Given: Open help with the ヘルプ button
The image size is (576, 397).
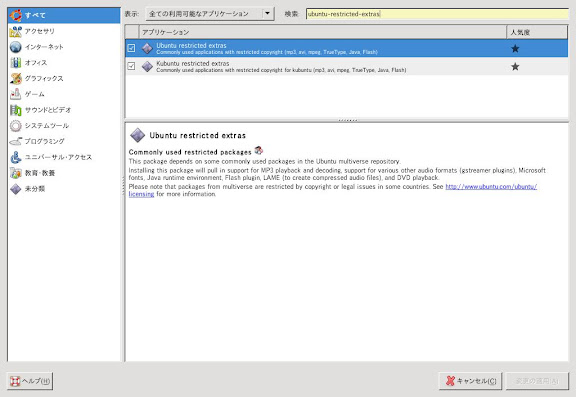Looking at the screenshot, I should coord(30,381).
